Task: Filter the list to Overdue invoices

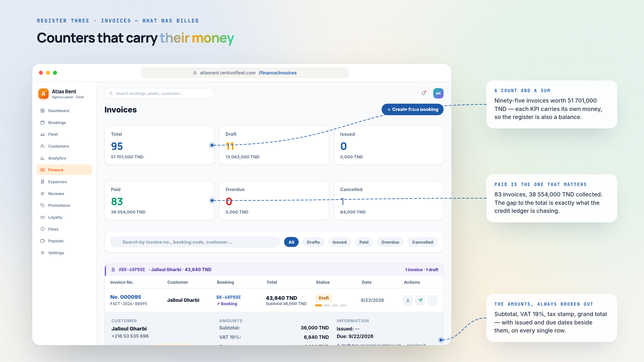Action: click(390, 242)
